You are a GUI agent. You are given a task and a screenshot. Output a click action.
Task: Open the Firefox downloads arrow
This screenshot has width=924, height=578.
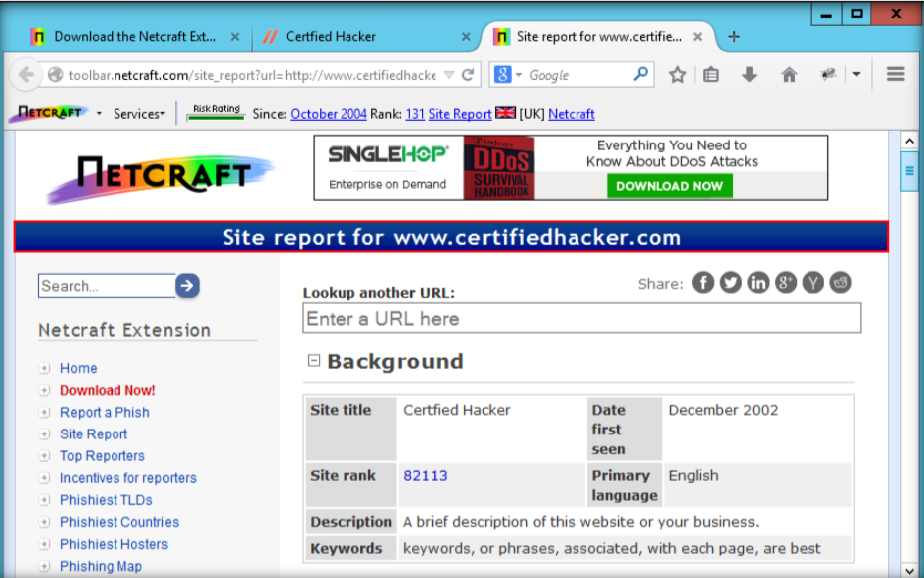point(749,75)
